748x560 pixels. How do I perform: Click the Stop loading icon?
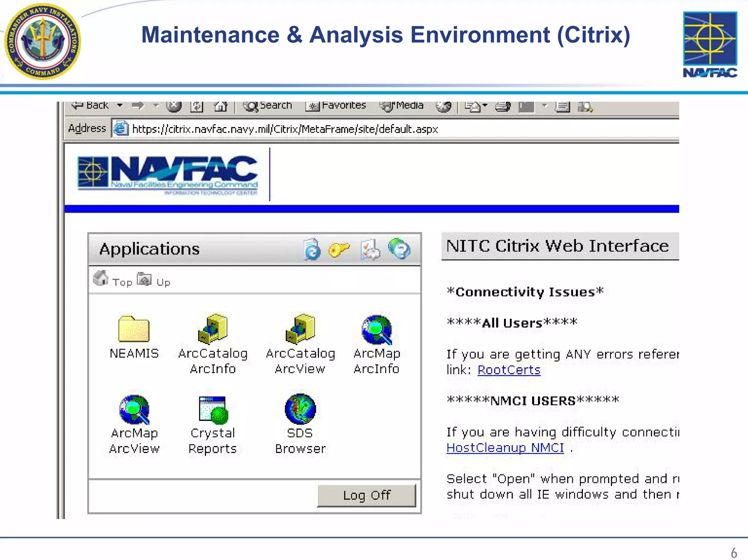pyautogui.click(x=173, y=106)
